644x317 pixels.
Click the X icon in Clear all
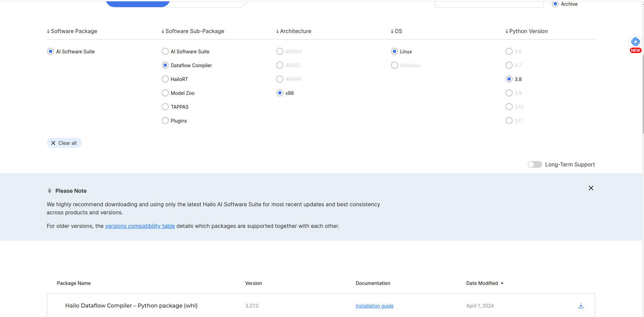(x=53, y=143)
